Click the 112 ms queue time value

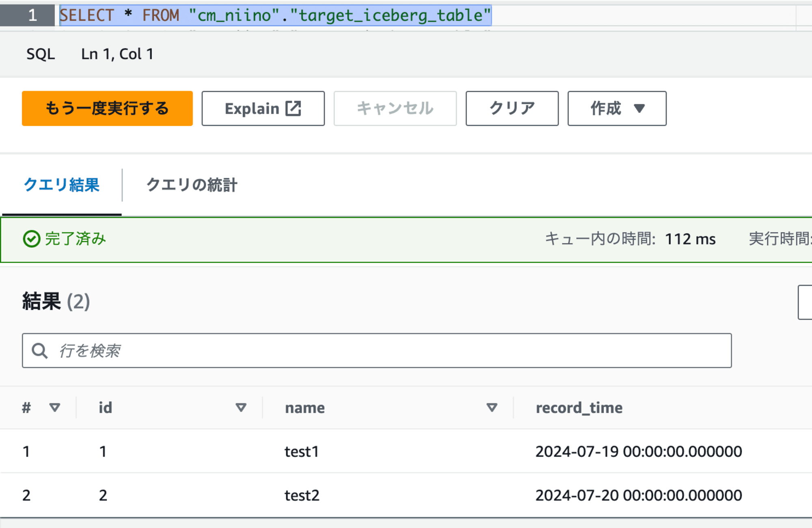click(x=690, y=239)
